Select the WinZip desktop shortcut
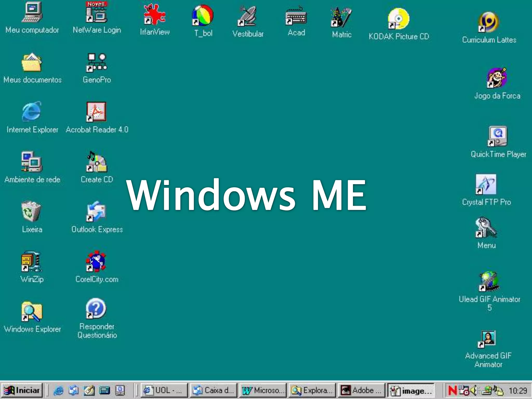Screen dimensions: 532x399 tap(32, 262)
